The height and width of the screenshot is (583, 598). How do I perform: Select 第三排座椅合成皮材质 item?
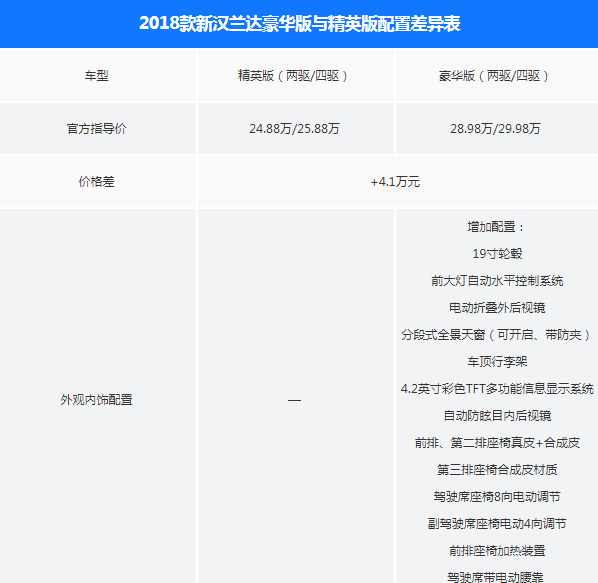pyautogui.click(x=497, y=470)
